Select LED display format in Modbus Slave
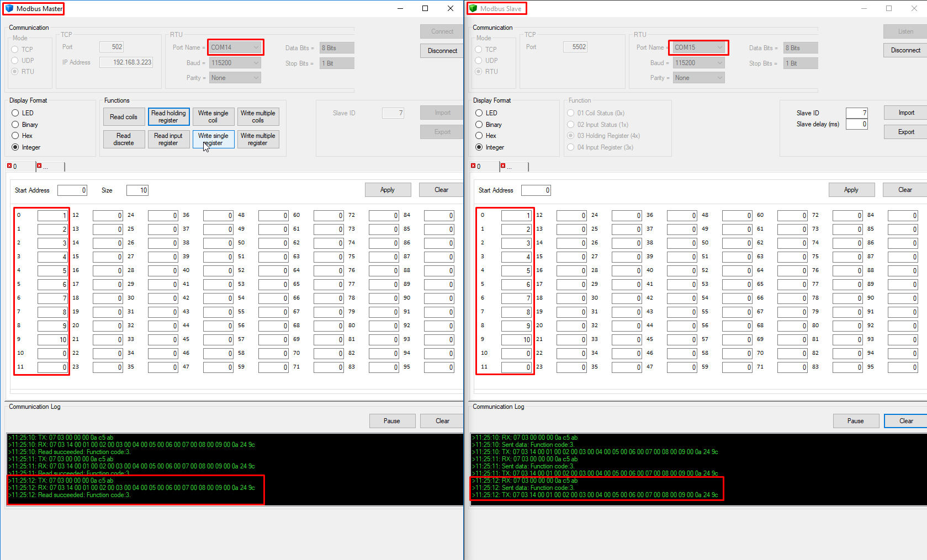The width and height of the screenshot is (927, 560). (479, 113)
